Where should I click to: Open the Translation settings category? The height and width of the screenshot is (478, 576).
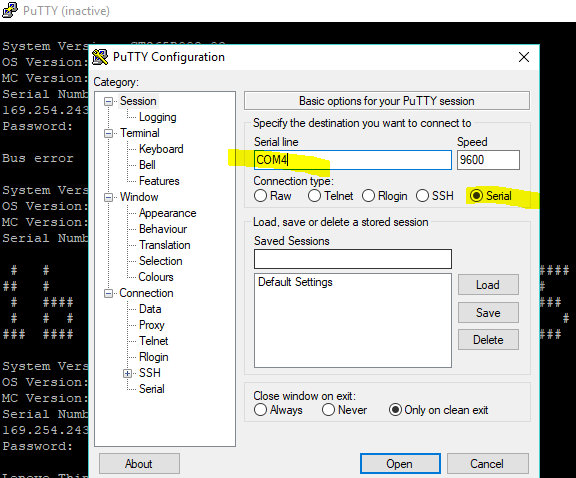[x=165, y=245]
